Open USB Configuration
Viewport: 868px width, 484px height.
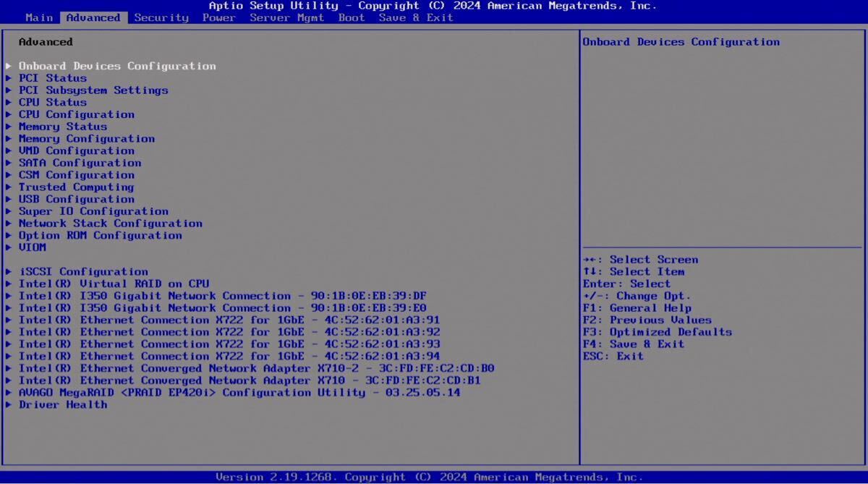tap(77, 199)
